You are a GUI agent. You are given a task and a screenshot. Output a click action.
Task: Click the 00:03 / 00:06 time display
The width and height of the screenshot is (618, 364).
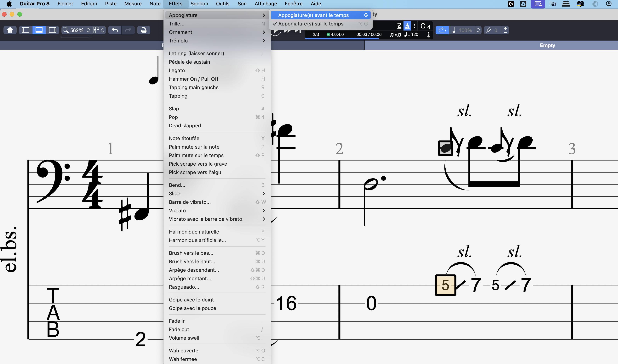click(369, 34)
